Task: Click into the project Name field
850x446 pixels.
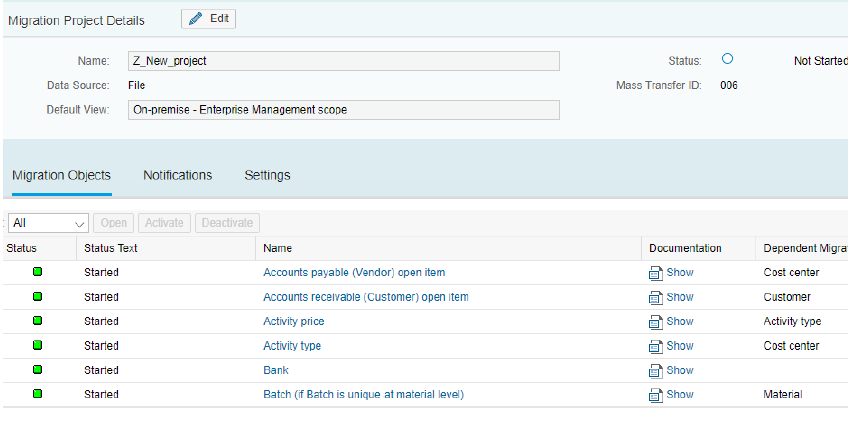Action: click(x=343, y=61)
